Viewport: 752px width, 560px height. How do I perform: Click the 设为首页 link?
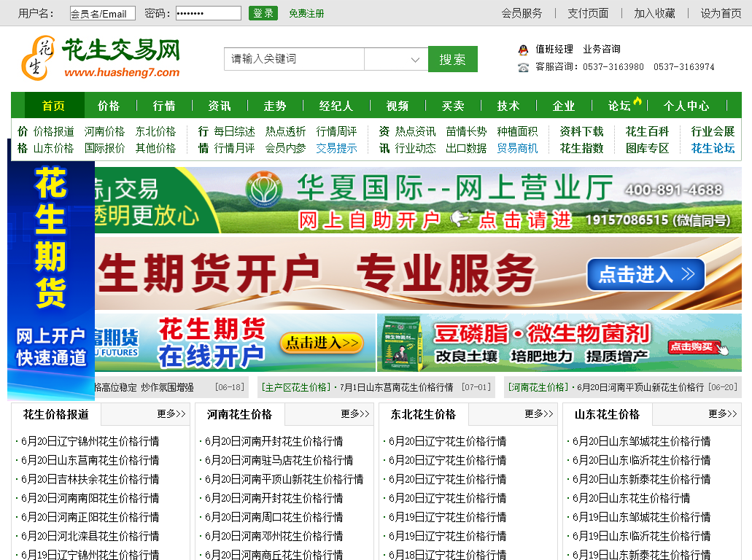pos(721,13)
